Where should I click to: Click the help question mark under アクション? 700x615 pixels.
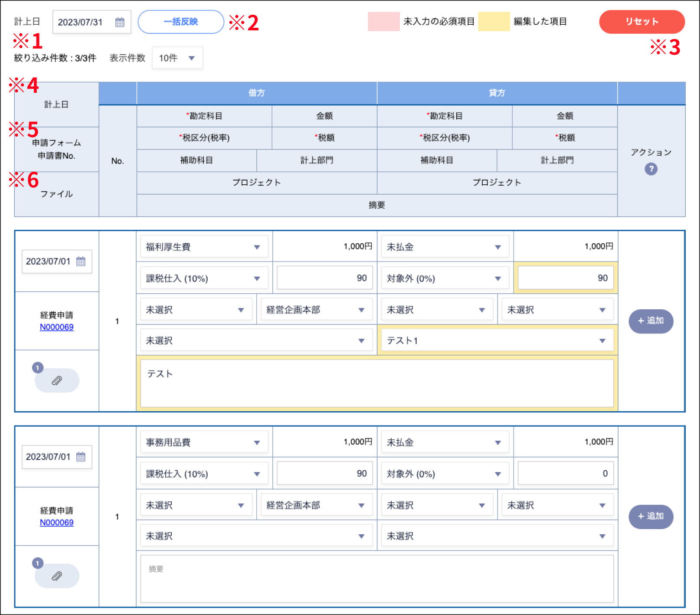point(651,169)
